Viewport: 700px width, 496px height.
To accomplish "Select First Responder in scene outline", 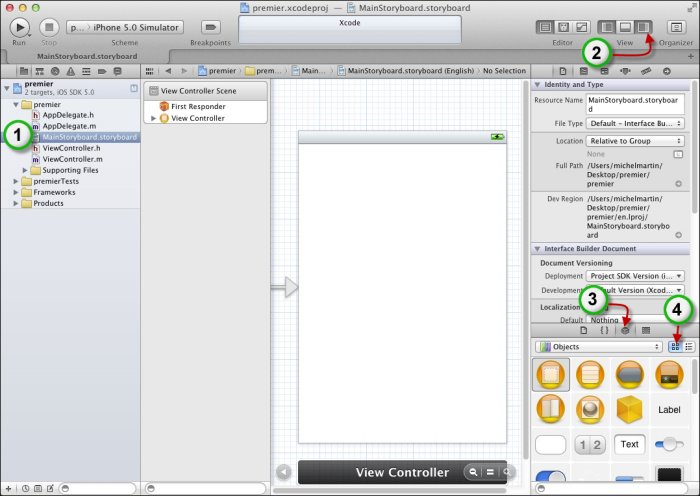I will click(198, 106).
